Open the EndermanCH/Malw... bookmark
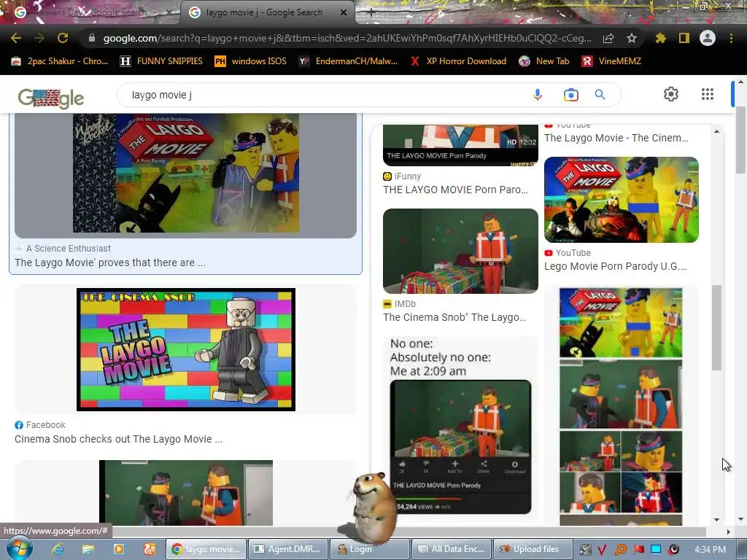The height and width of the screenshot is (560, 747). [348, 61]
